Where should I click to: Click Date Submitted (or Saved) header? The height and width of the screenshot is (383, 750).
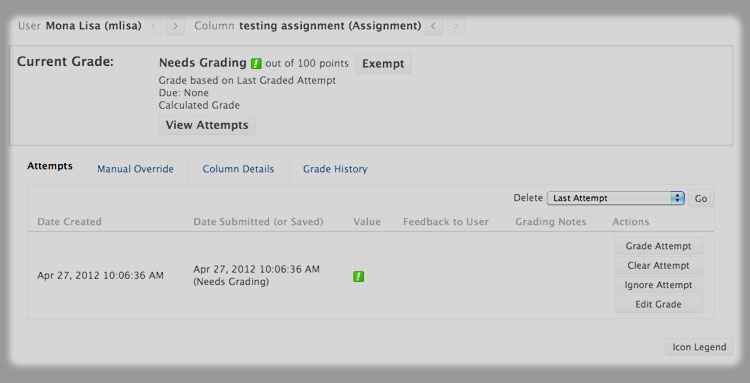258,222
